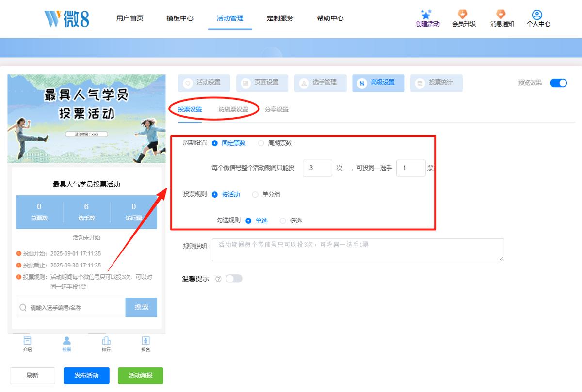The width and height of the screenshot is (582, 392).
Task: Click the search magnifier icon
Action: [23, 308]
